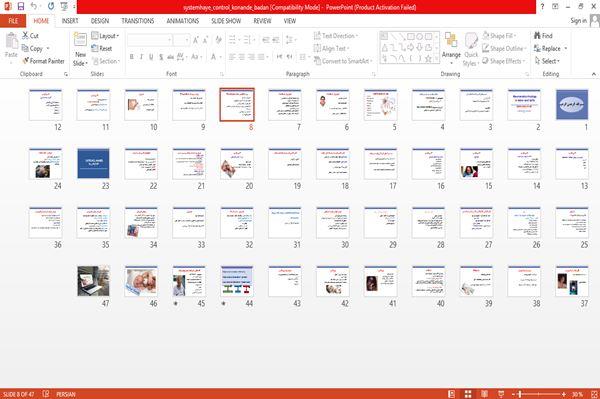
Task: Open PowerPoint Help question mark
Action: (x=542, y=7)
